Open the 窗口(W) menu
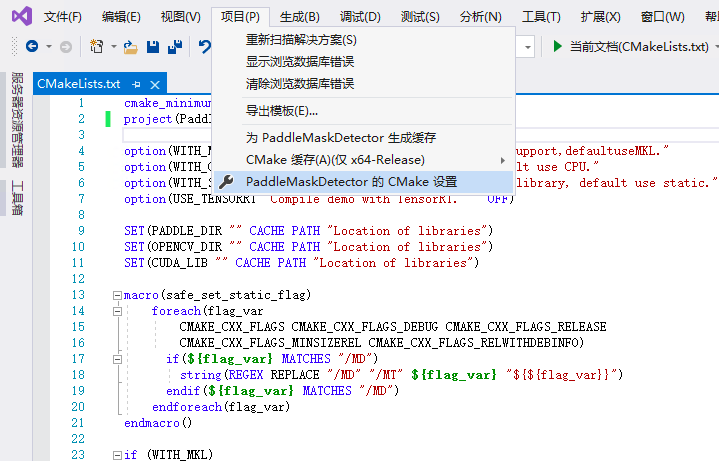 click(x=662, y=17)
